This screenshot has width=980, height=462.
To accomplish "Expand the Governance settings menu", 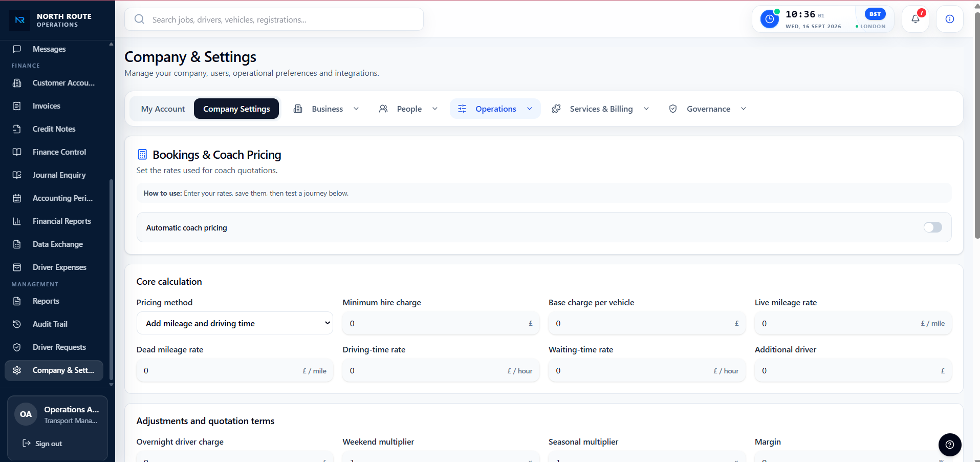I will [x=707, y=109].
